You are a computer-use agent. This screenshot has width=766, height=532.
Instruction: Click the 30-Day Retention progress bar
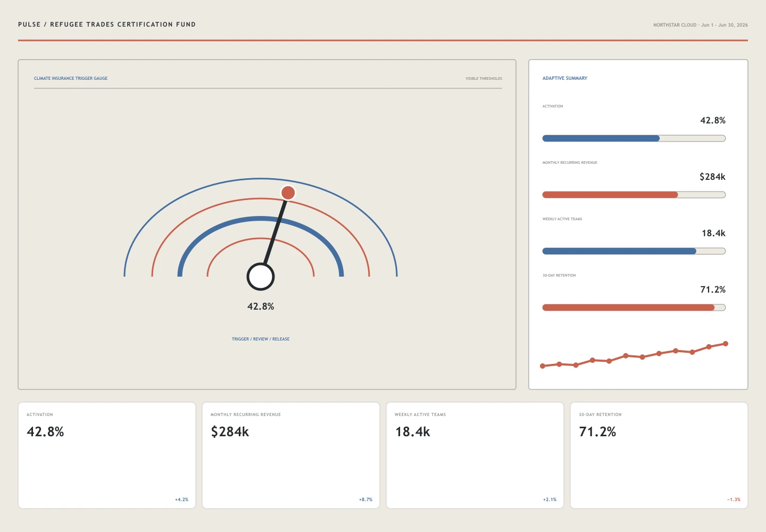[634, 307]
